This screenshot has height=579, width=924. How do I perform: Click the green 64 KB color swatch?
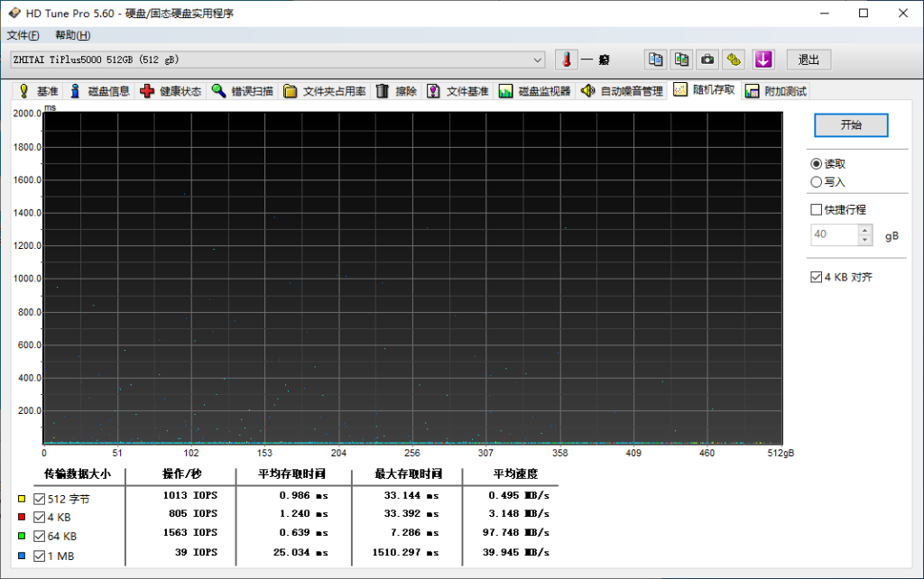(x=22, y=536)
